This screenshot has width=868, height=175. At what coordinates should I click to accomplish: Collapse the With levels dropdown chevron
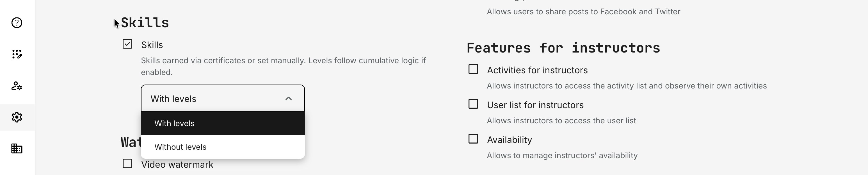(x=288, y=99)
